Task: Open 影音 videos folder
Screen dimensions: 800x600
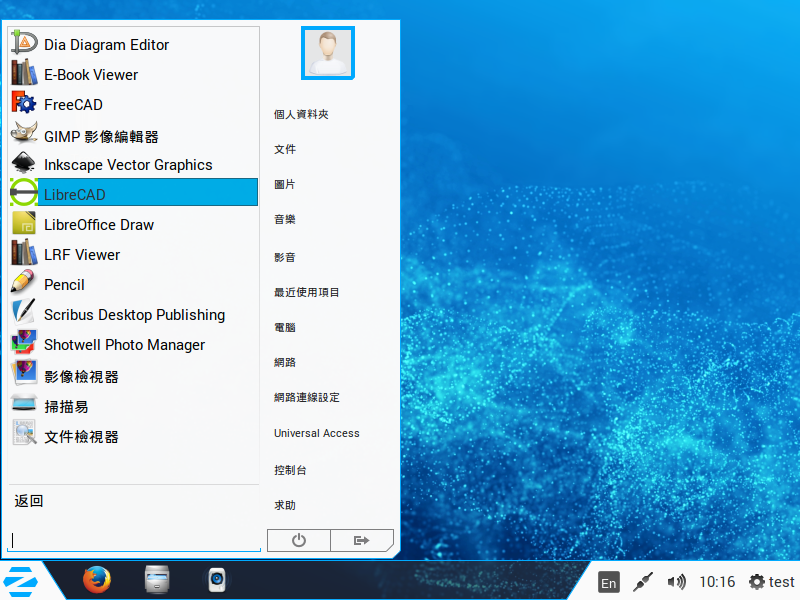Action: pyautogui.click(x=285, y=258)
